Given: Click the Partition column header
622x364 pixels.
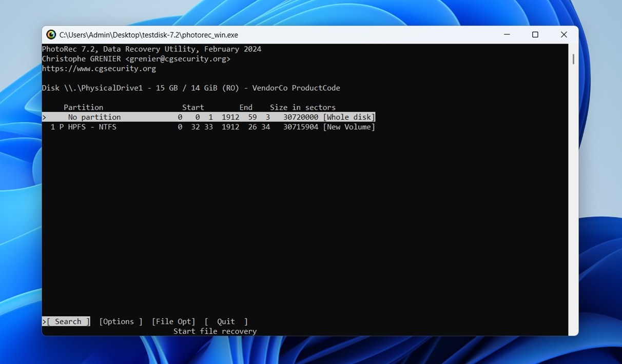Looking at the screenshot, I should (x=83, y=107).
